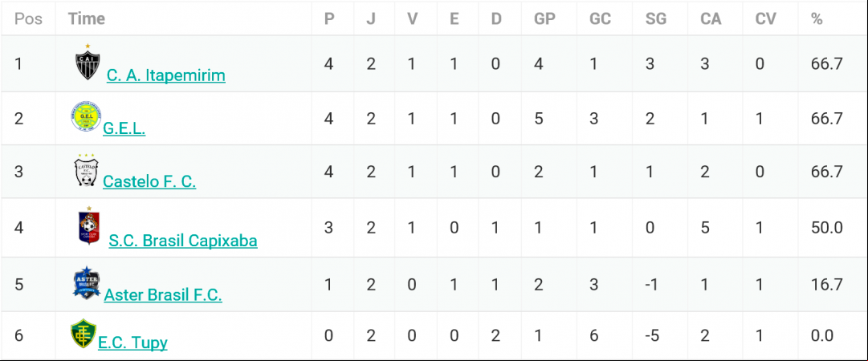Open the Castelo F. C. team link
This screenshot has width=868, height=361.
pos(149,180)
